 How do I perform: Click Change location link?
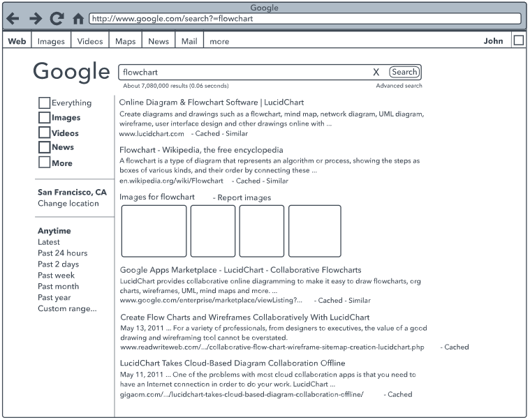click(x=68, y=204)
